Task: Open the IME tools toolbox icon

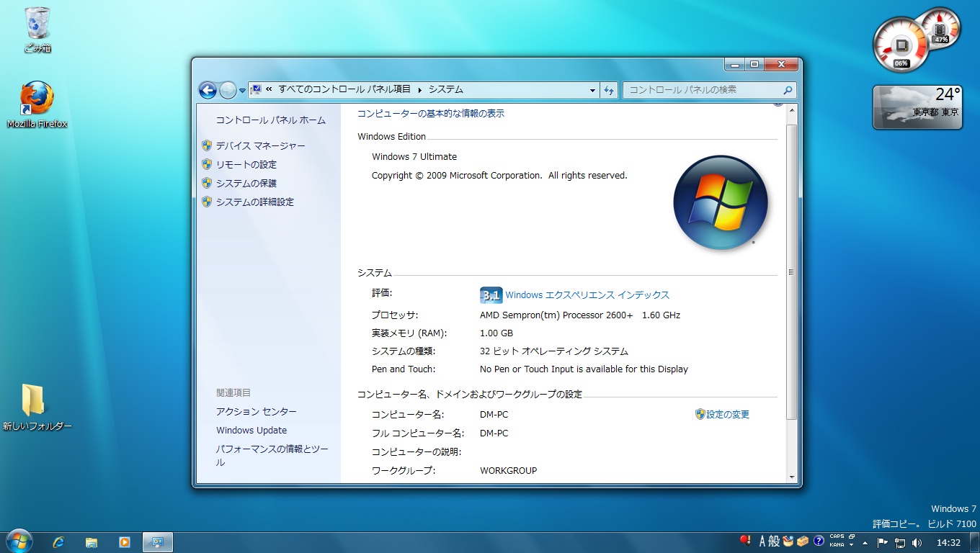Action: pos(803,541)
